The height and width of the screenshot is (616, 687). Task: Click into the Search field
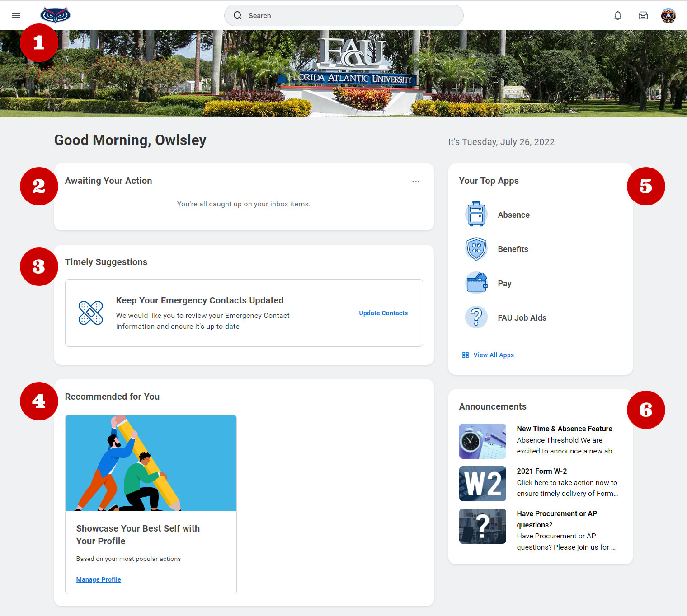coord(343,15)
